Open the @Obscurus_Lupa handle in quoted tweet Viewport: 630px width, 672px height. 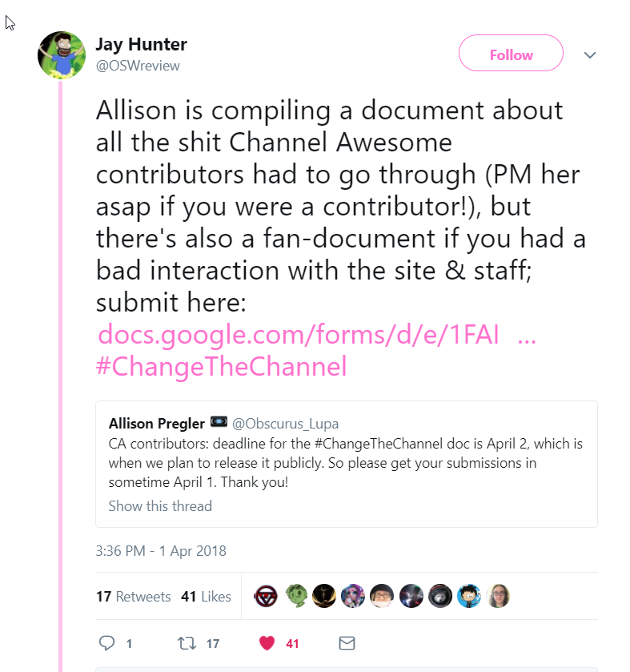pyautogui.click(x=285, y=424)
